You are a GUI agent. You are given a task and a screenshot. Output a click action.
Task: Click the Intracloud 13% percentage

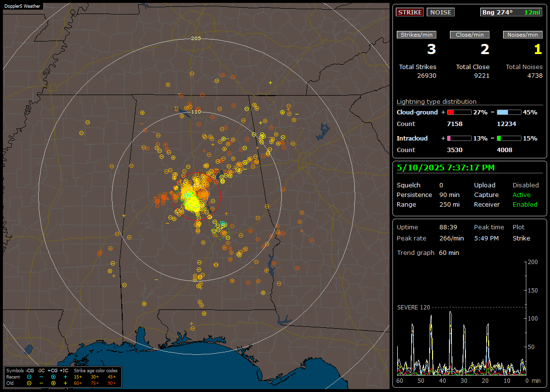pyautogui.click(x=480, y=139)
